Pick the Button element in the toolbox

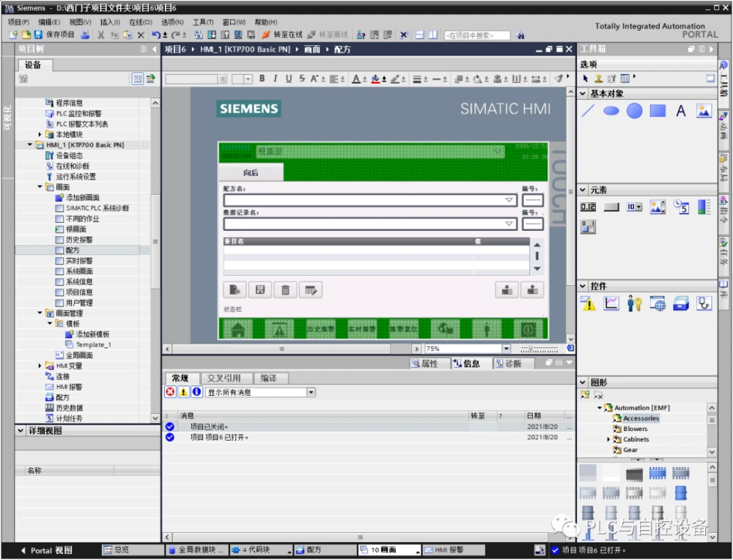(611, 207)
